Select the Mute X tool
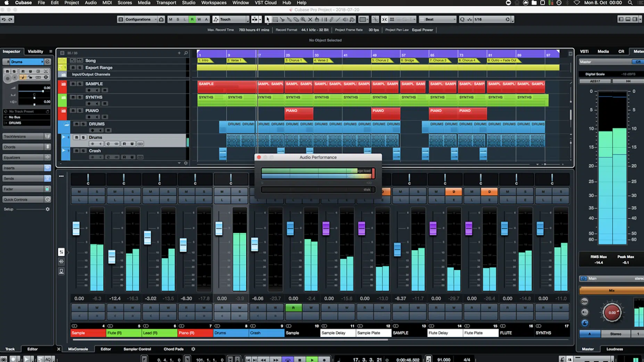 (310, 19)
